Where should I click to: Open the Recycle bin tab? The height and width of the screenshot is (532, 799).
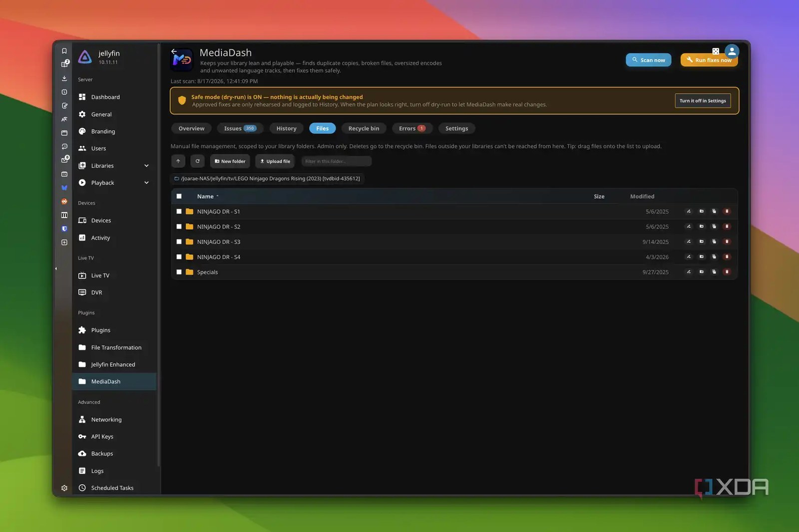click(364, 128)
